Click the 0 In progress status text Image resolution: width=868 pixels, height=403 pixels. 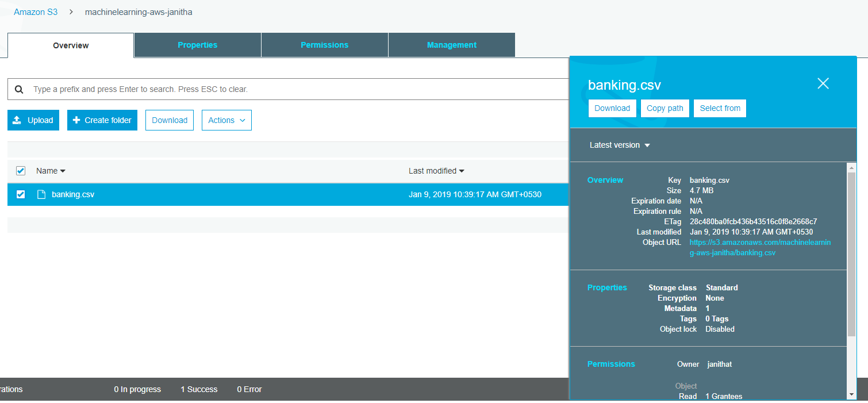137,389
